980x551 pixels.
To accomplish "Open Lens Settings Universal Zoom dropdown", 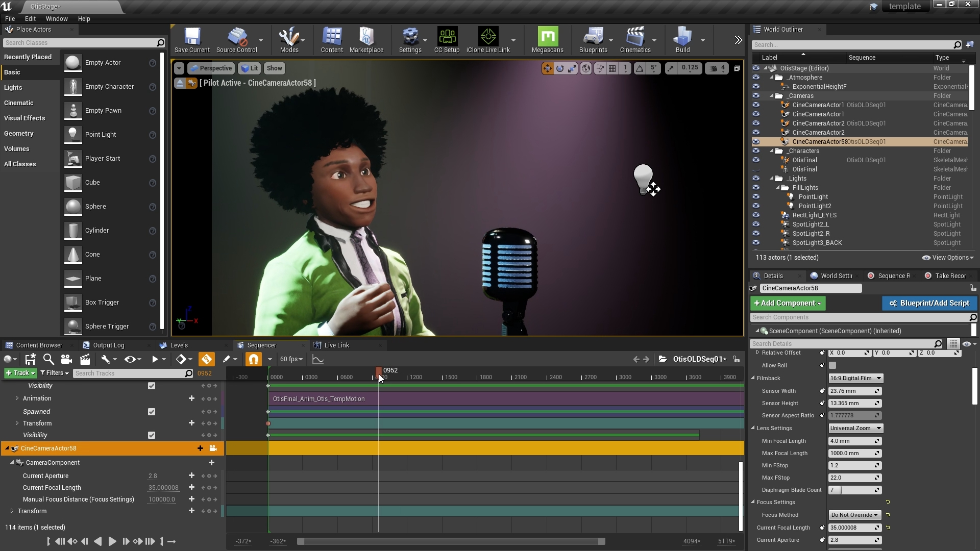I will (x=855, y=428).
